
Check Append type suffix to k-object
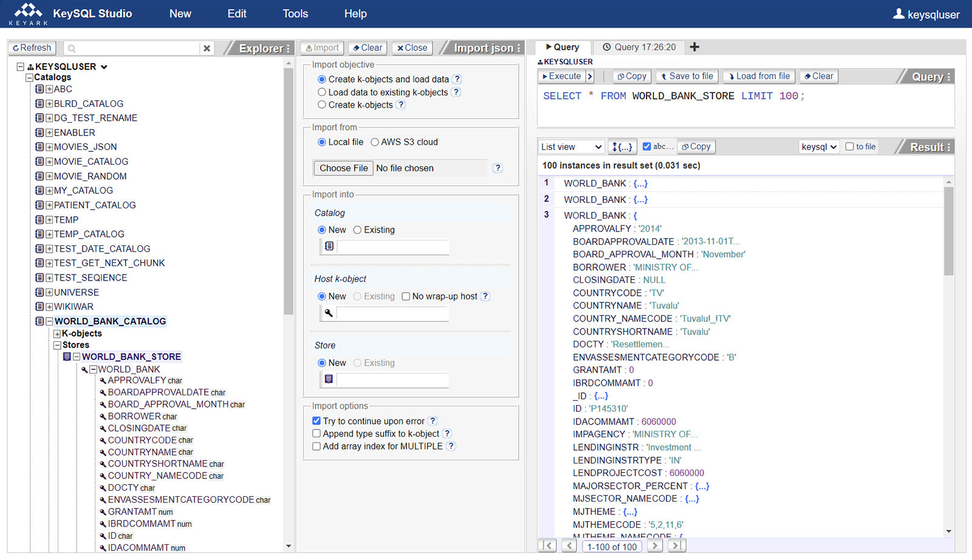click(x=317, y=434)
